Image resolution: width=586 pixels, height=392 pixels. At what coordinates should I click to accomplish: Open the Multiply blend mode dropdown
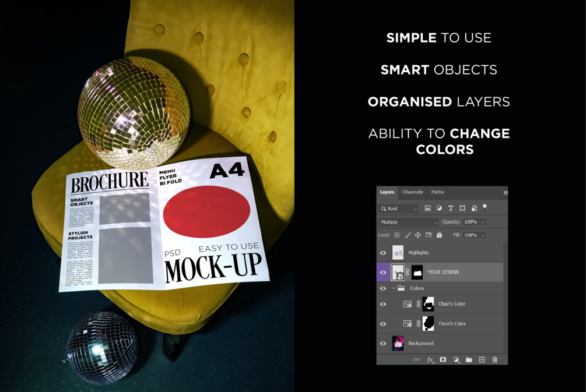408,222
